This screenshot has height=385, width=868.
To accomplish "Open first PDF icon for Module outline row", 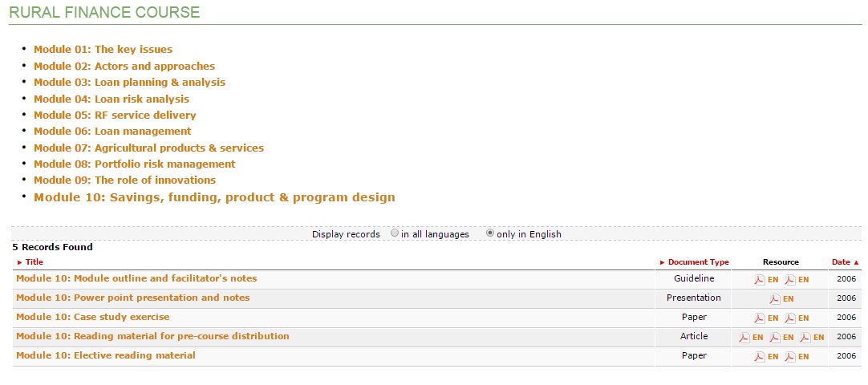I will point(759,280).
